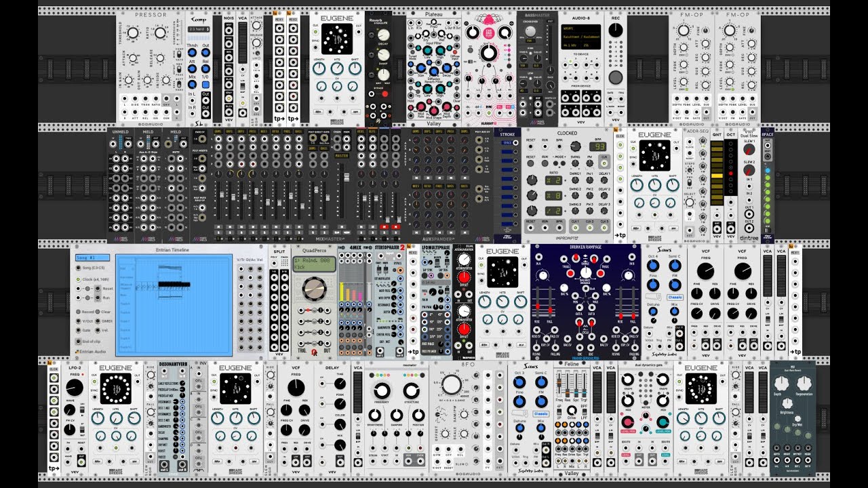The image size is (868, 488).
Task: Click the RATIO knob on Pressor
Action: pos(159,32)
